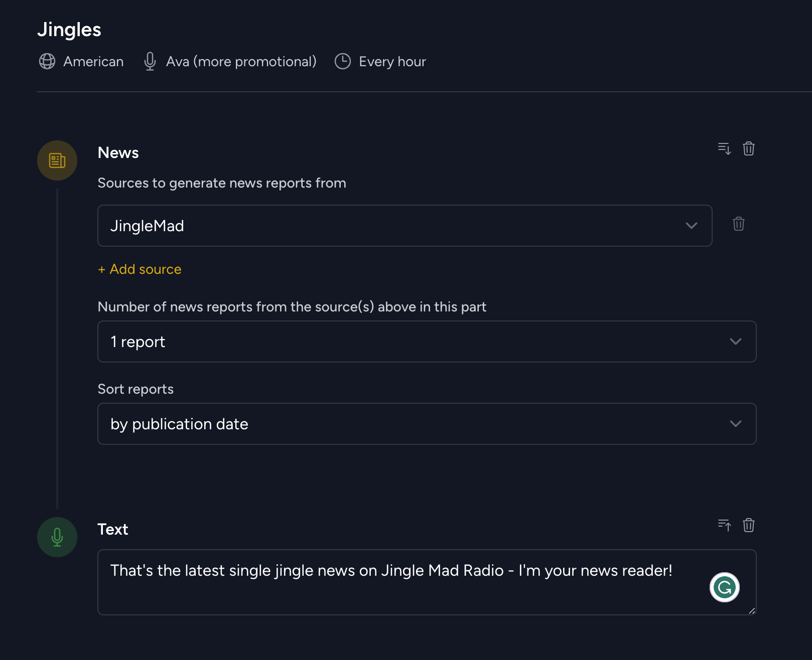812x660 pixels.
Task: Delete the News section with trash icon
Action: tap(749, 149)
